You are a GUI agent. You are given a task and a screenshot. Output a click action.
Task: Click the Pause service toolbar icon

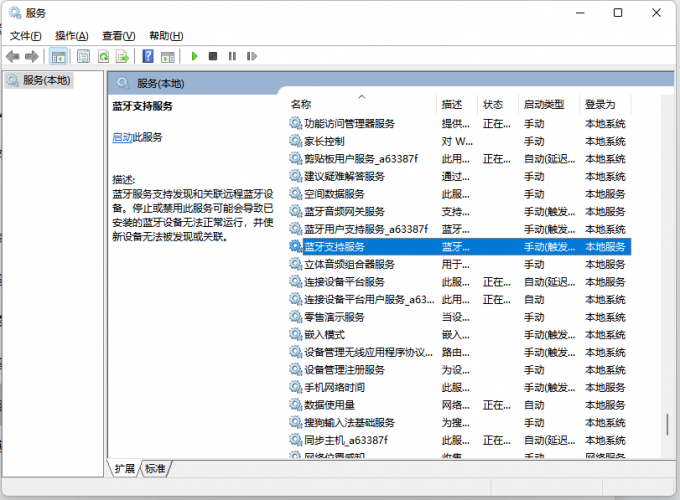(x=232, y=56)
